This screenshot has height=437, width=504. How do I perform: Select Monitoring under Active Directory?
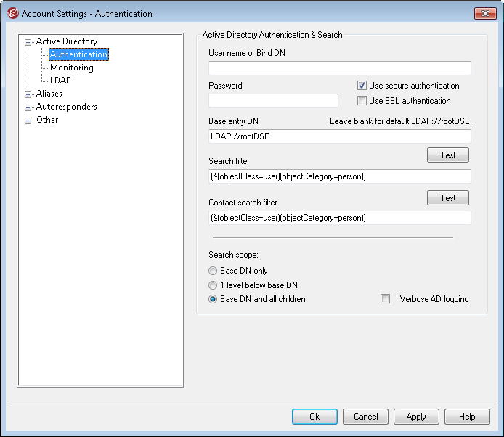(72, 68)
